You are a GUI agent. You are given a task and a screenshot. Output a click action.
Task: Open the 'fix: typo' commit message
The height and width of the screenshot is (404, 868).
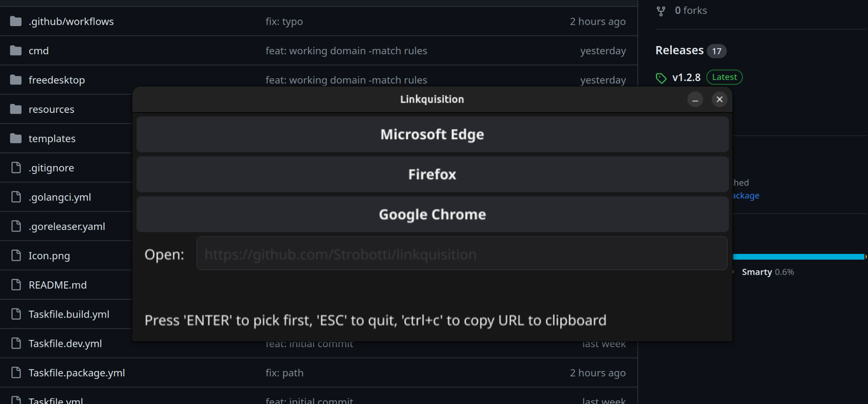pos(284,22)
